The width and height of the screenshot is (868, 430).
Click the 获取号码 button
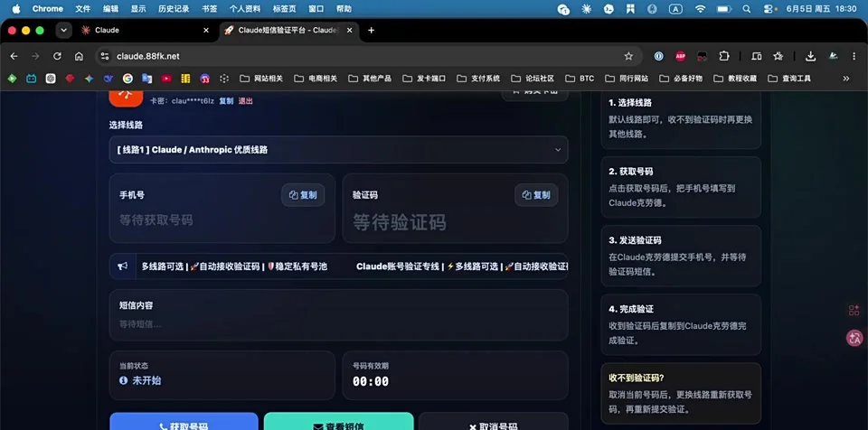[184, 422]
